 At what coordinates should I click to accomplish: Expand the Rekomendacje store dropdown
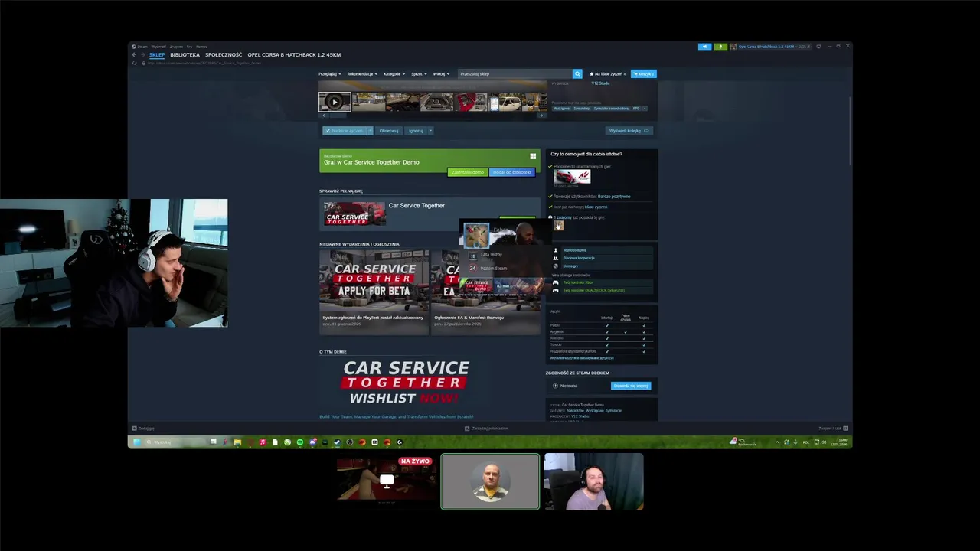click(x=362, y=74)
